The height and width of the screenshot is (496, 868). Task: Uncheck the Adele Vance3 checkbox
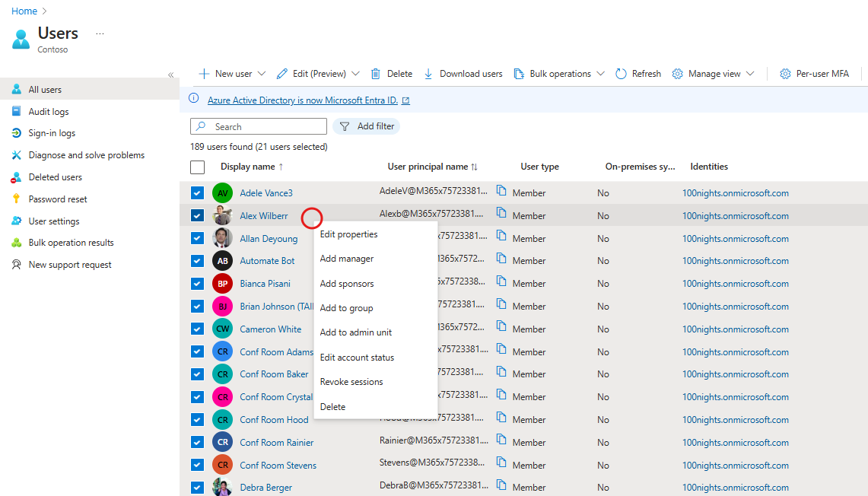[197, 192]
